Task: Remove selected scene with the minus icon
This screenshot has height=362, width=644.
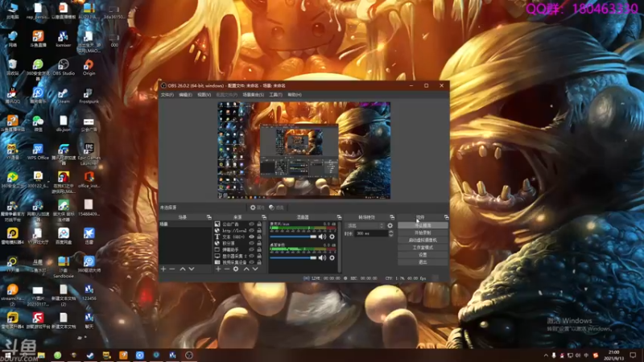Action: [172, 269]
